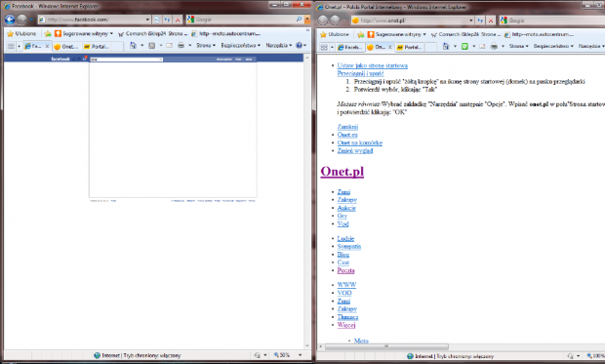Image resolution: width=605 pixels, height=364 pixels.
Task: Click the printer icon in Onet window
Action: [494, 46]
